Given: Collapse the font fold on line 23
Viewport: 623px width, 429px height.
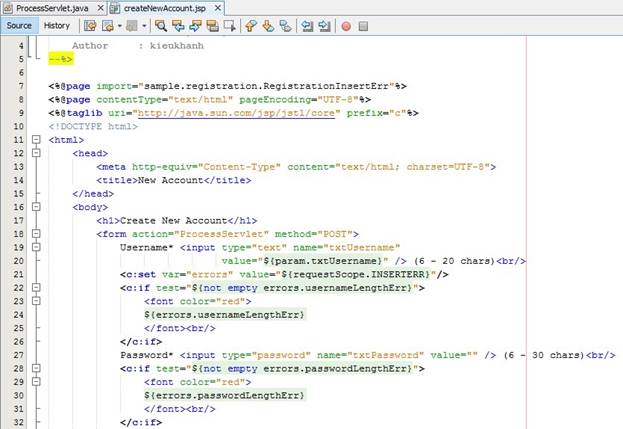Looking at the screenshot, I should point(36,301).
